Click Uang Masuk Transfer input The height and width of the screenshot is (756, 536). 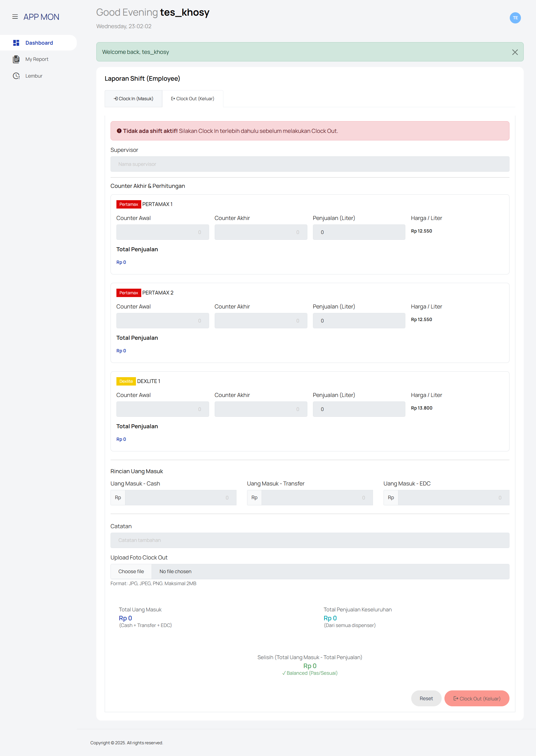(317, 497)
